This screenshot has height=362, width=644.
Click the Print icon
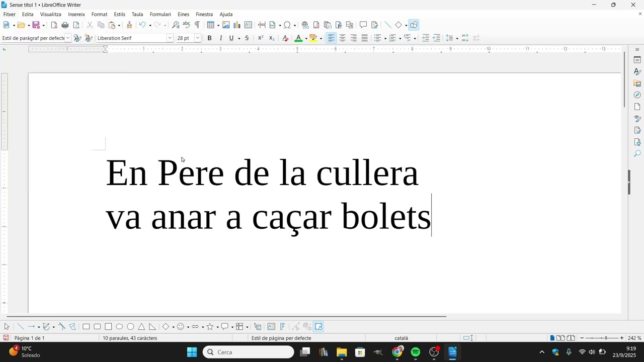pos(65,25)
